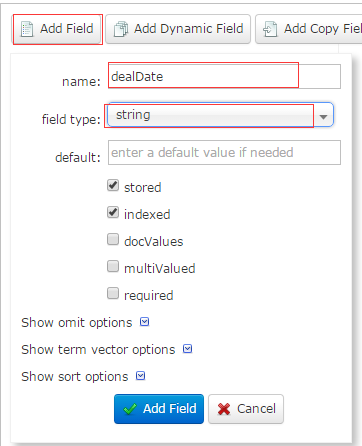Open the Add Dynamic Field dialog
This screenshot has width=362, height=446.
pos(178,29)
